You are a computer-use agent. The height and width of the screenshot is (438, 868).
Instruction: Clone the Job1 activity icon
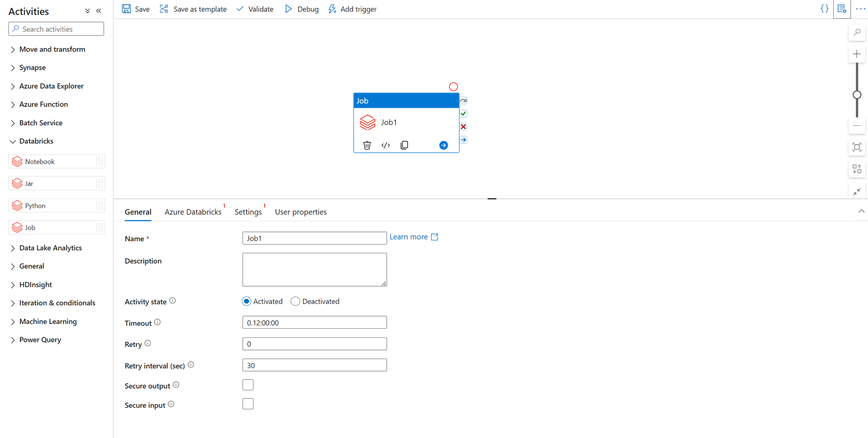point(404,145)
